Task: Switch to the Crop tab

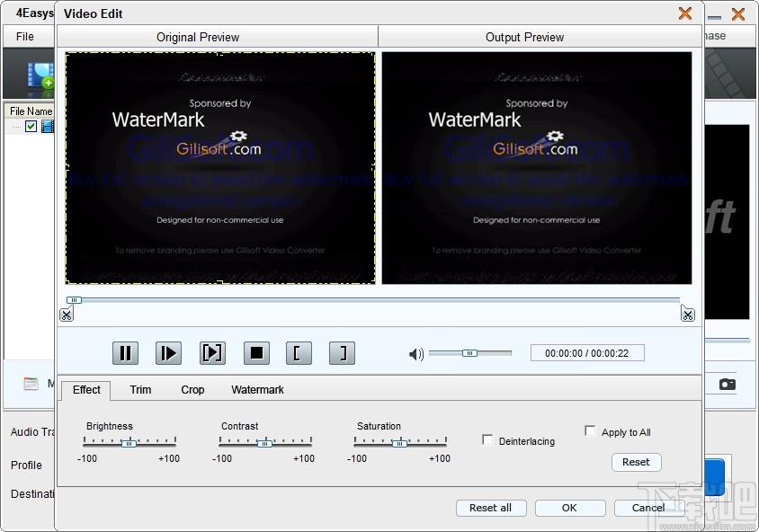Action: tap(192, 390)
